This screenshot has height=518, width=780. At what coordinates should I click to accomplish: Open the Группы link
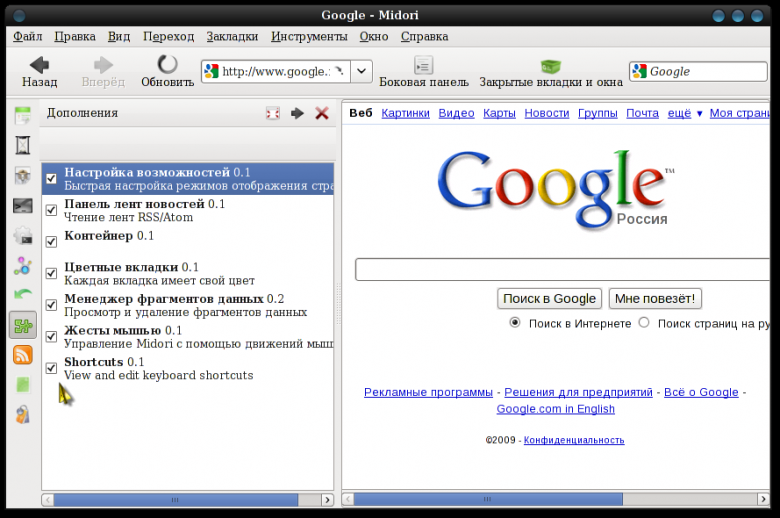tap(597, 113)
